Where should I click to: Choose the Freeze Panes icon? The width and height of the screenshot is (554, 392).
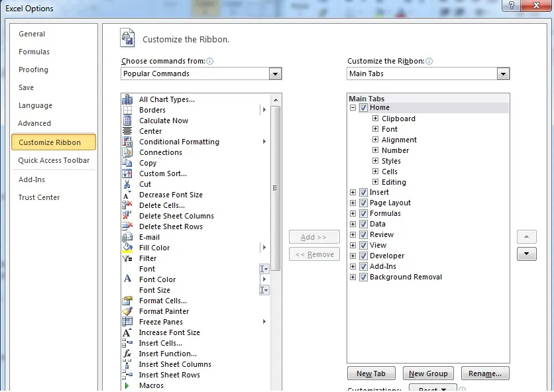(127, 322)
